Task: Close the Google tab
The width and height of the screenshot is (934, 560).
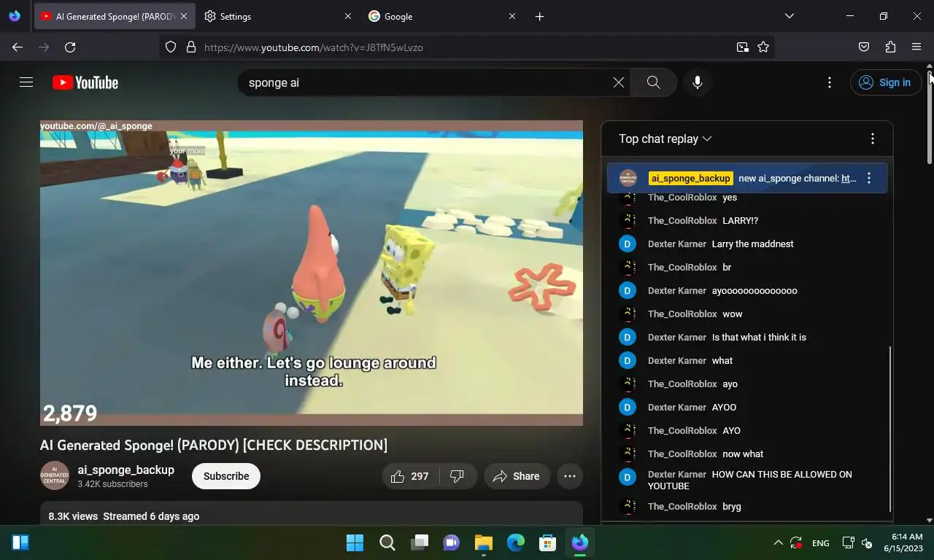Action: pyautogui.click(x=512, y=16)
